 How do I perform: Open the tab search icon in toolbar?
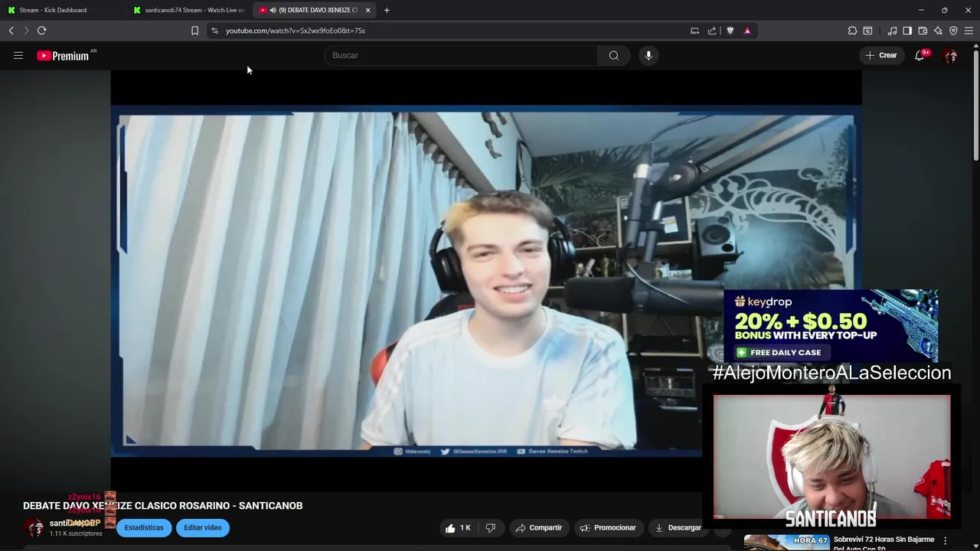[867, 31]
